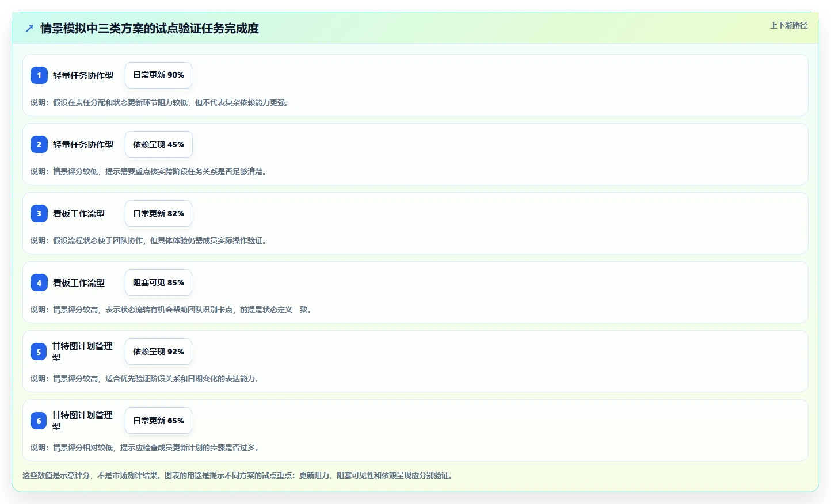Select the 日常更新 82% chip
The width and height of the screenshot is (831, 504).
pos(158,213)
